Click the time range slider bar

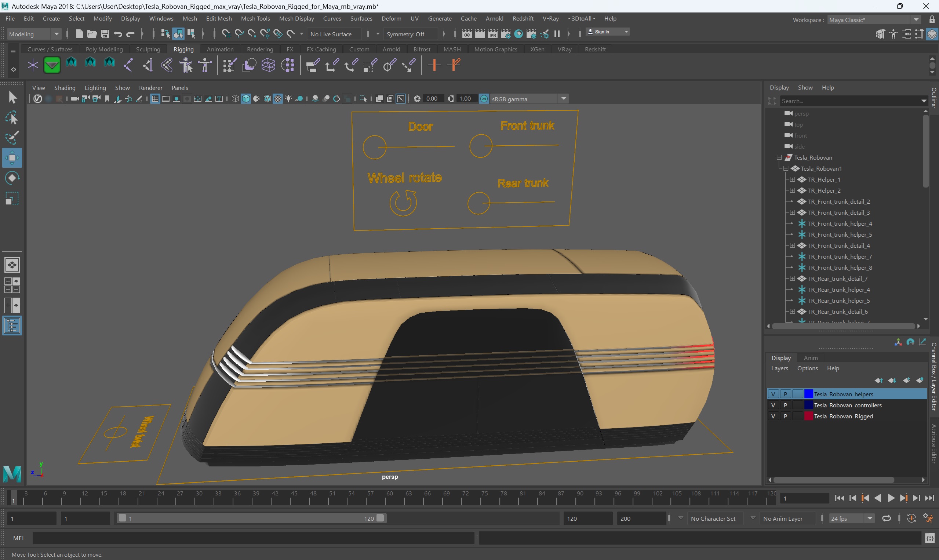point(251,519)
